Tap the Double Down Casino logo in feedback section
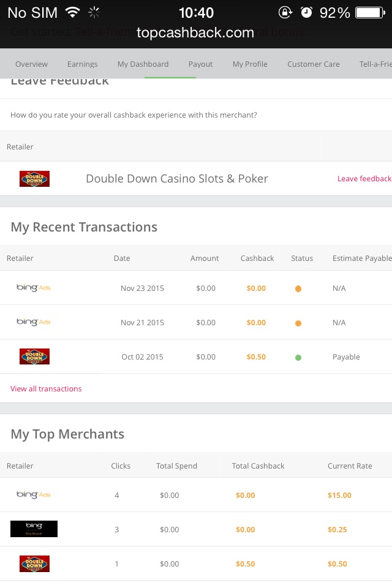The width and height of the screenshot is (392, 588). (34, 179)
